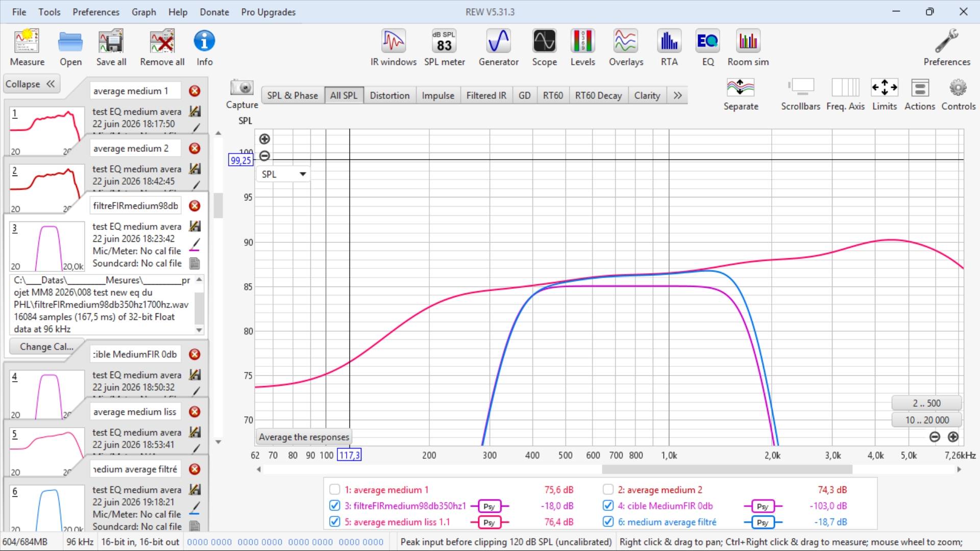This screenshot has width=980, height=551.
Task: Click Average the responses button
Action: [x=304, y=437]
